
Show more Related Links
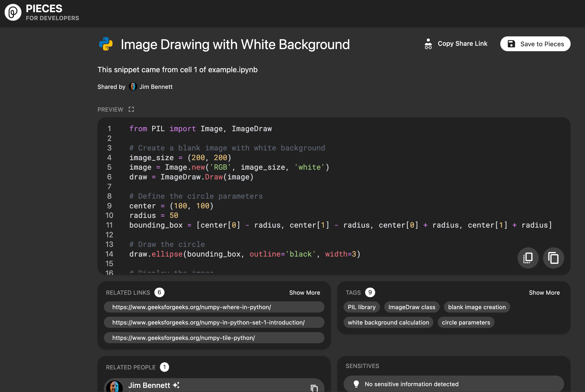pyautogui.click(x=304, y=292)
